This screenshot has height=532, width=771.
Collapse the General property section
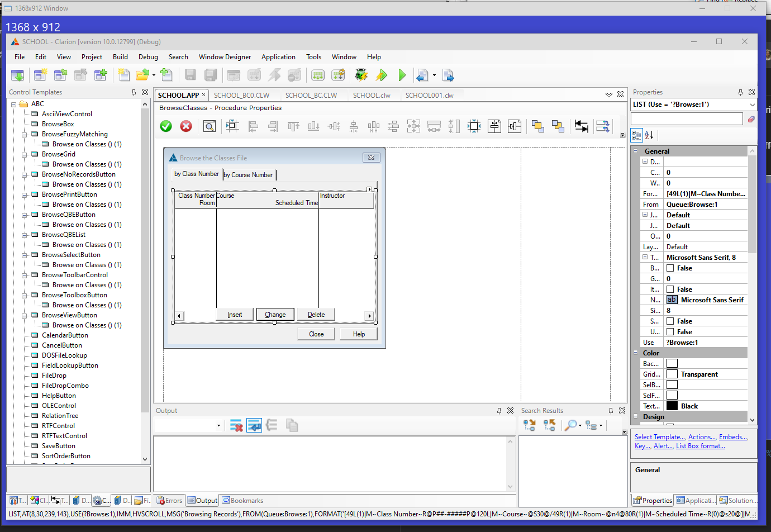click(636, 151)
